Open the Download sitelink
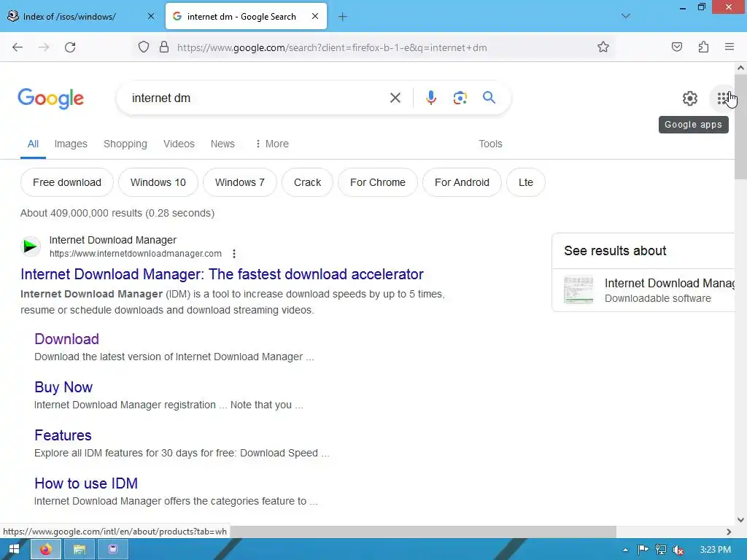 click(x=66, y=339)
